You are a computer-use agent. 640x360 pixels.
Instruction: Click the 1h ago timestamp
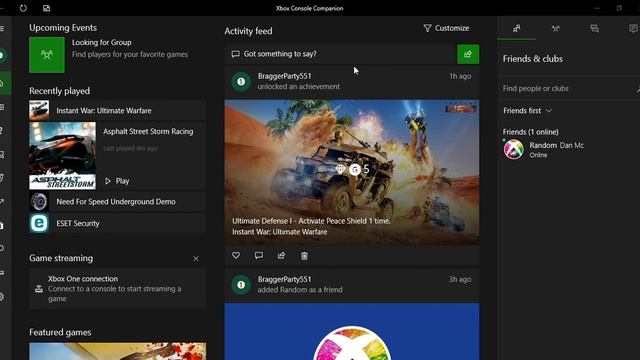[x=460, y=76]
